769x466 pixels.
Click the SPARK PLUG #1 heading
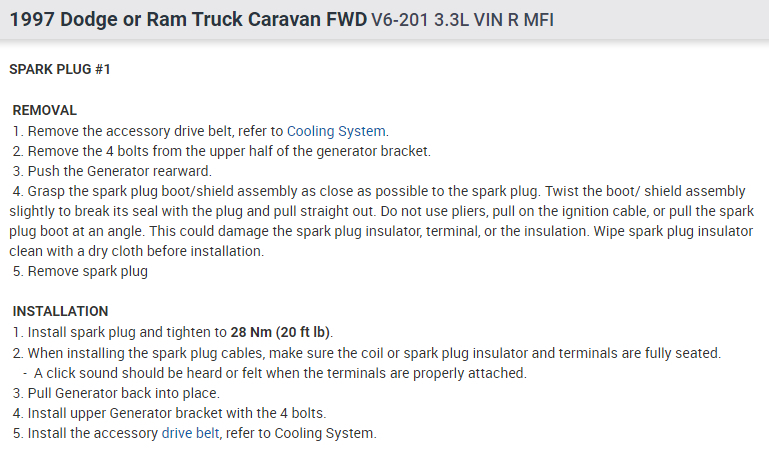coord(60,70)
